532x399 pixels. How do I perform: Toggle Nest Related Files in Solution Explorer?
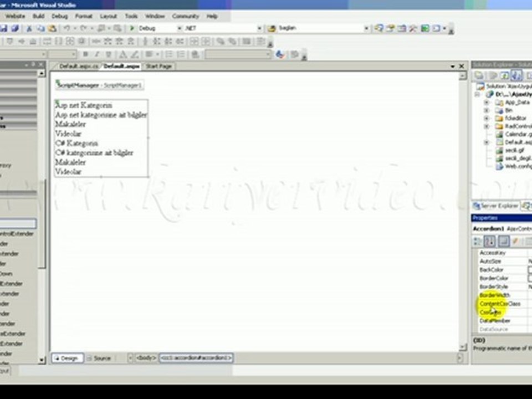pos(516,76)
